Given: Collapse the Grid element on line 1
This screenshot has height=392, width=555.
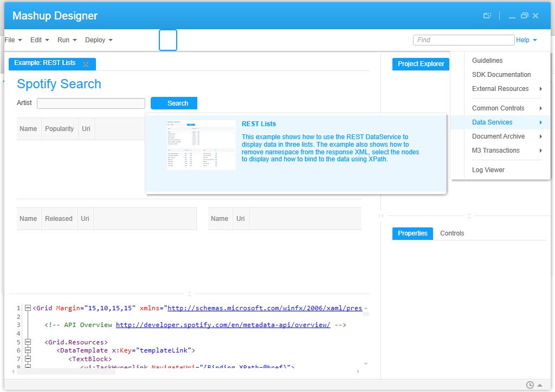Looking at the screenshot, I should click(x=28, y=308).
